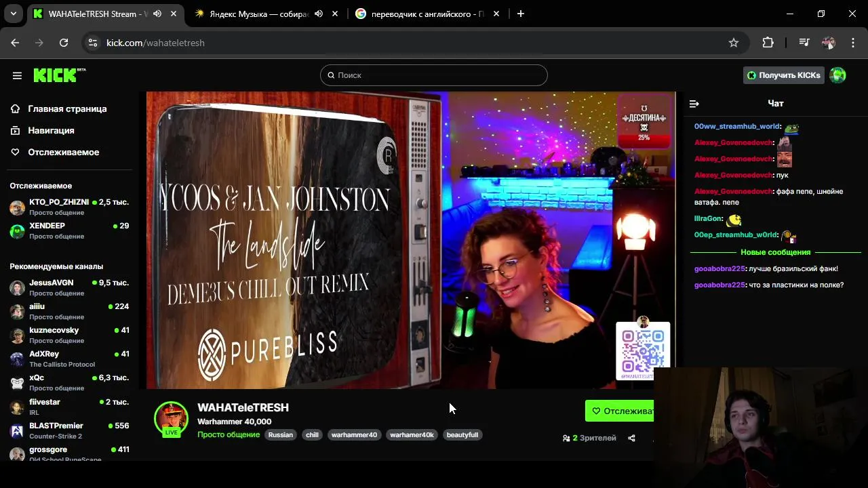
Task: Open Отслеживаемое in the sidebar
Action: 63,152
